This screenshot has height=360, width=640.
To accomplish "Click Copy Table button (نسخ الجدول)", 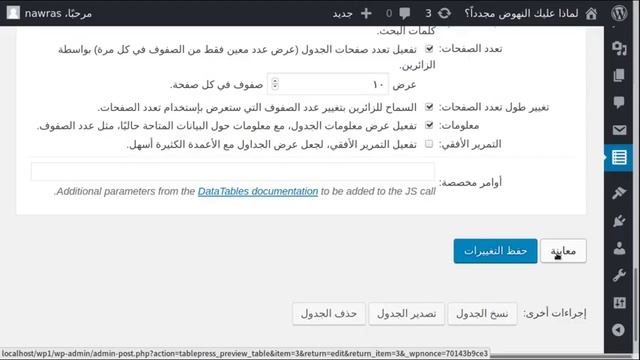I will 482,313.
